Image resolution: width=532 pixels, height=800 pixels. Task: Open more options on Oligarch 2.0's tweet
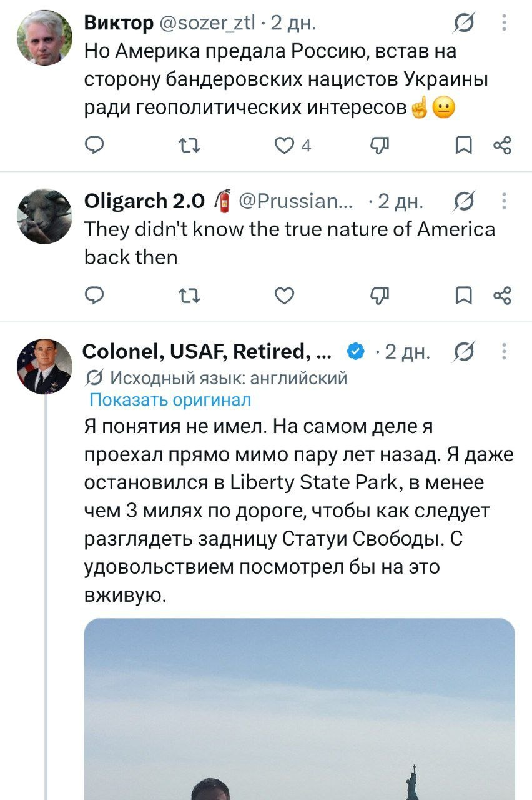[x=504, y=201]
